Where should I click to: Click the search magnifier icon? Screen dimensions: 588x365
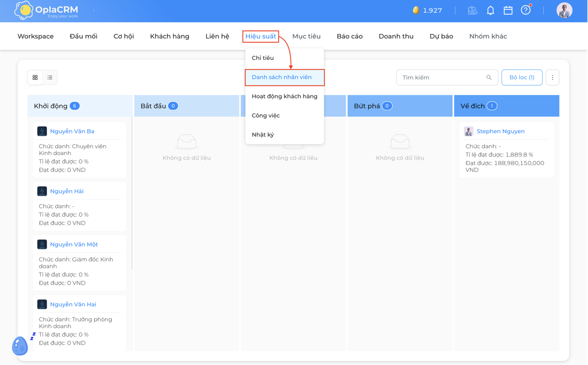tap(489, 77)
